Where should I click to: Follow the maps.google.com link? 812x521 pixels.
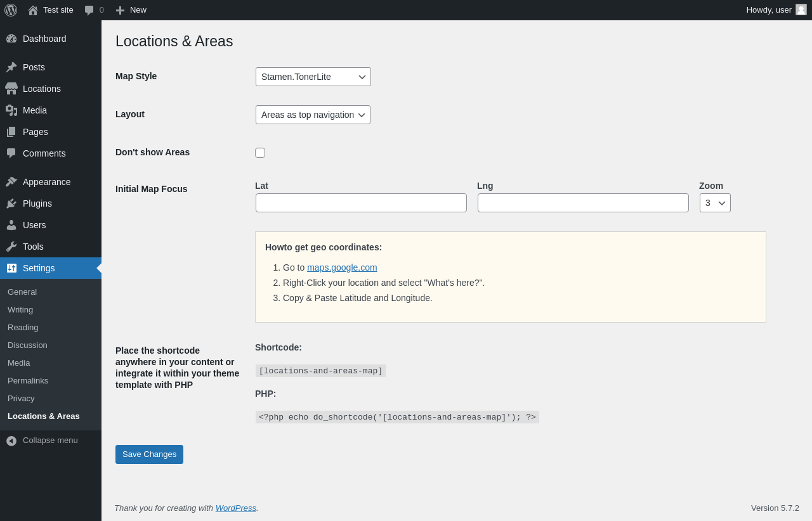point(342,267)
